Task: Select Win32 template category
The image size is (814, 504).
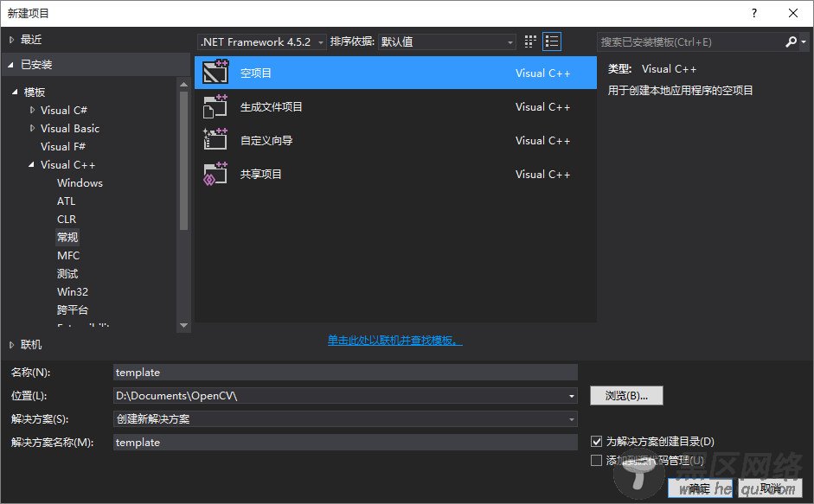Action: [x=73, y=291]
